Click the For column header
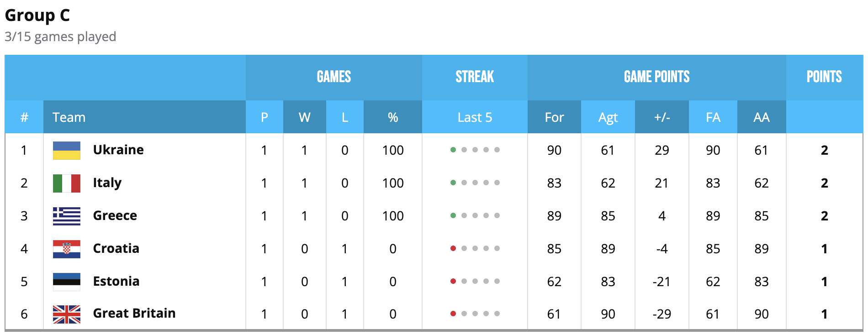 (x=554, y=117)
